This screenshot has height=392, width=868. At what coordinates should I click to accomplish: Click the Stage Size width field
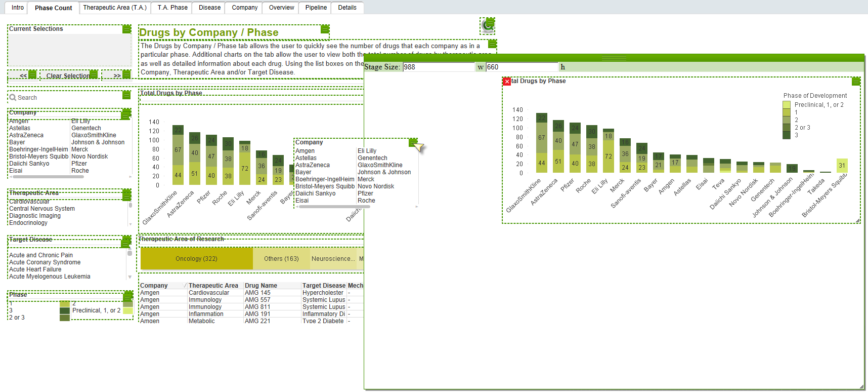439,67
